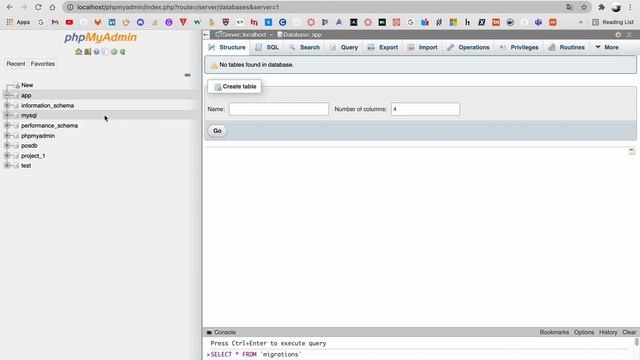The width and height of the screenshot is (640, 360).
Task: Click the Console title bar label
Action: point(225,332)
